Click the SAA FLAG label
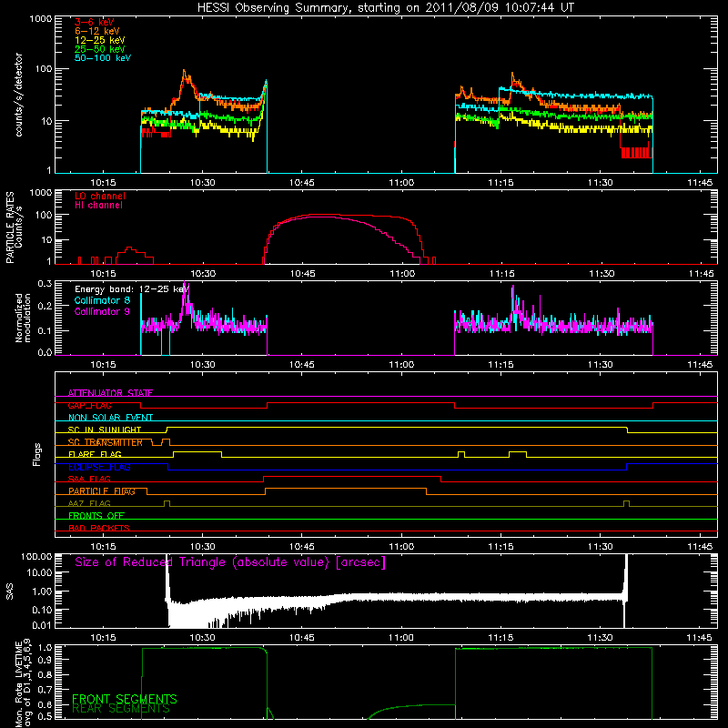Viewport: 728px width, 728px height. click(x=89, y=480)
